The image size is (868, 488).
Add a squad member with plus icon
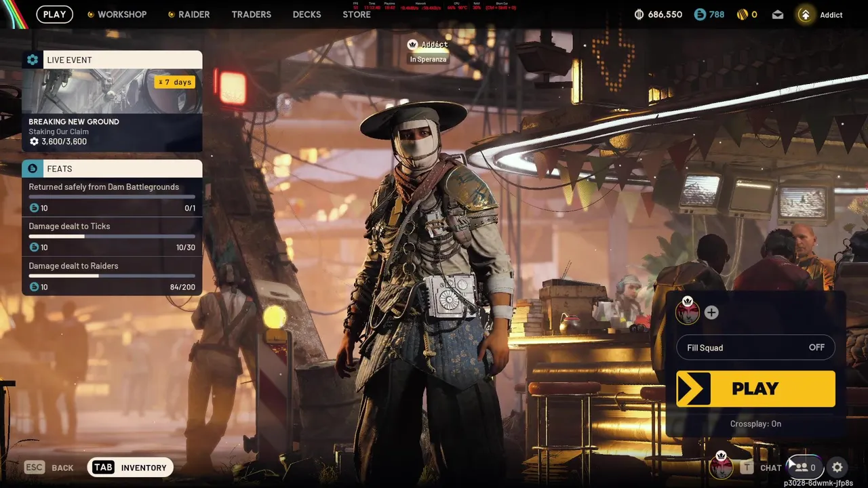click(711, 312)
